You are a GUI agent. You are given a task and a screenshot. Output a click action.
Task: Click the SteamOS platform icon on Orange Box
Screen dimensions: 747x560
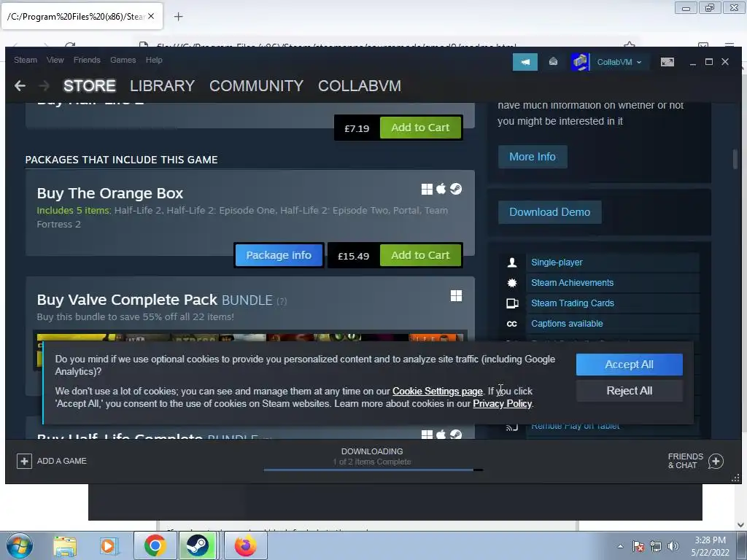[x=456, y=190]
